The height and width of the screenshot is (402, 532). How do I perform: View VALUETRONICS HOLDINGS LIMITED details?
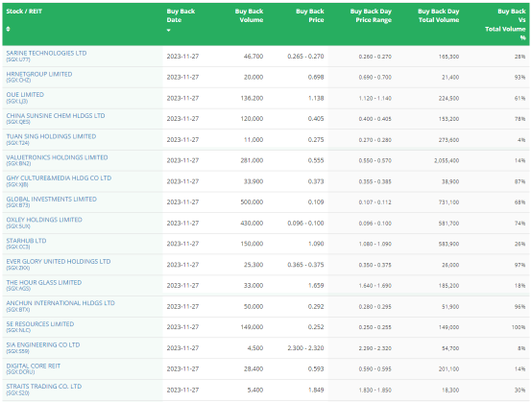tap(57, 157)
